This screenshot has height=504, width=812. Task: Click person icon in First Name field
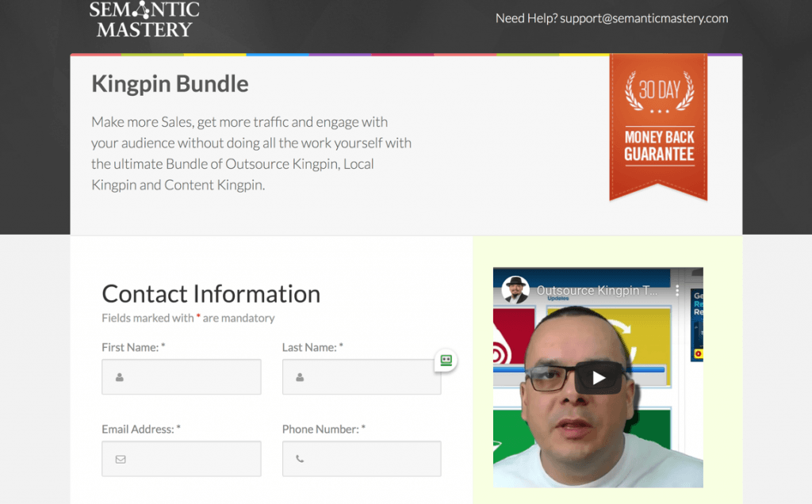[x=120, y=377]
